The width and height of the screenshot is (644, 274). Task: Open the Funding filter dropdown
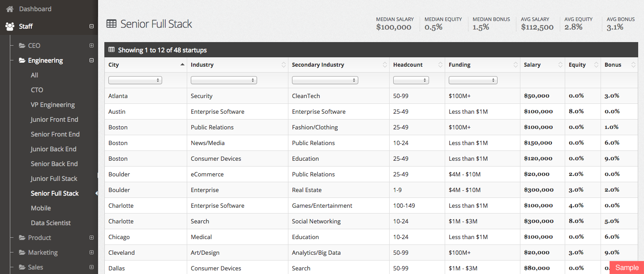[x=473, y=80]
